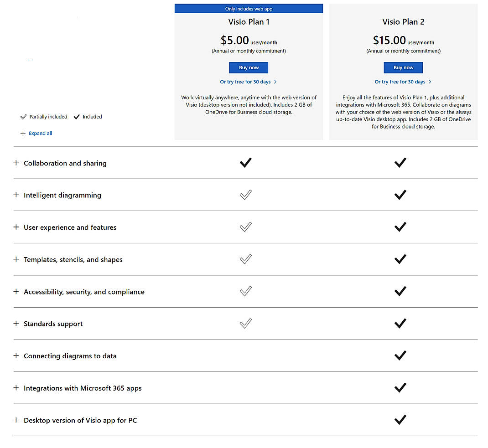The width and height of the screenshot is (488, 448).
Task: Click the Only includes web app banner
Action: coord(249,8)
